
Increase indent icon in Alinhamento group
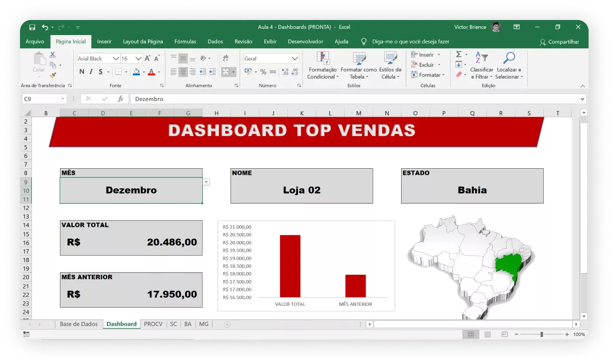212,71
